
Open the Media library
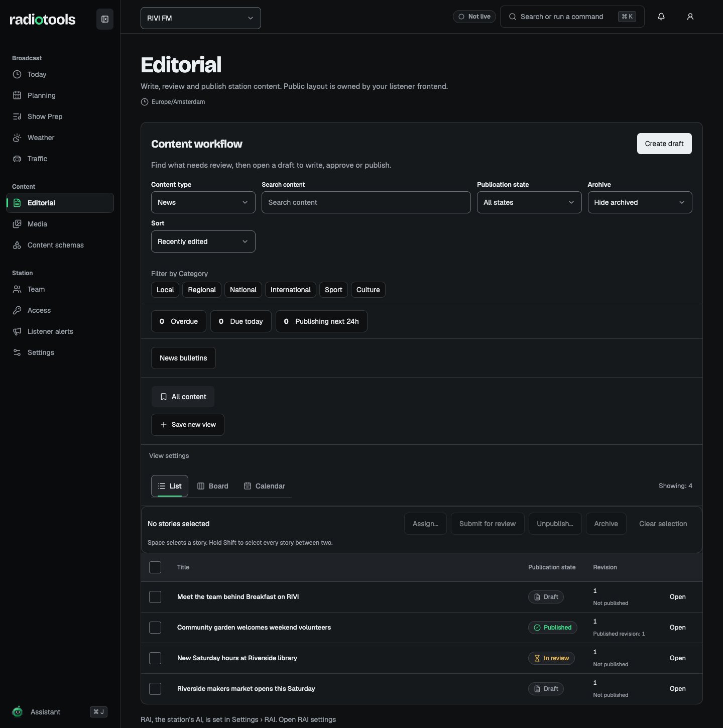[x=60, y=224]
